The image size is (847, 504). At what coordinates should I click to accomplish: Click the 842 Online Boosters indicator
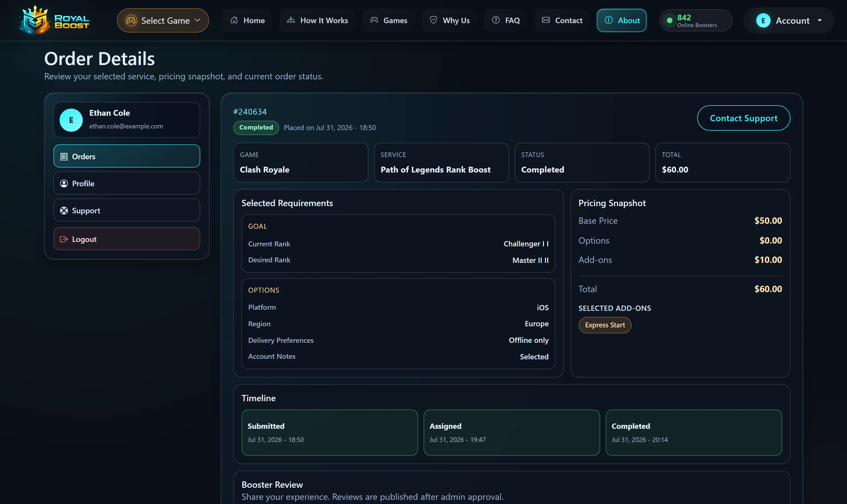coord(696,20)
